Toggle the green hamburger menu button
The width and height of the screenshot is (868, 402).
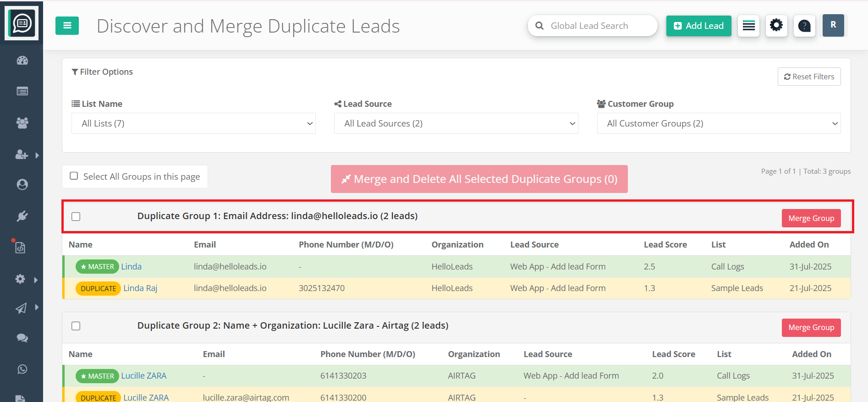(x=67, y=26)
